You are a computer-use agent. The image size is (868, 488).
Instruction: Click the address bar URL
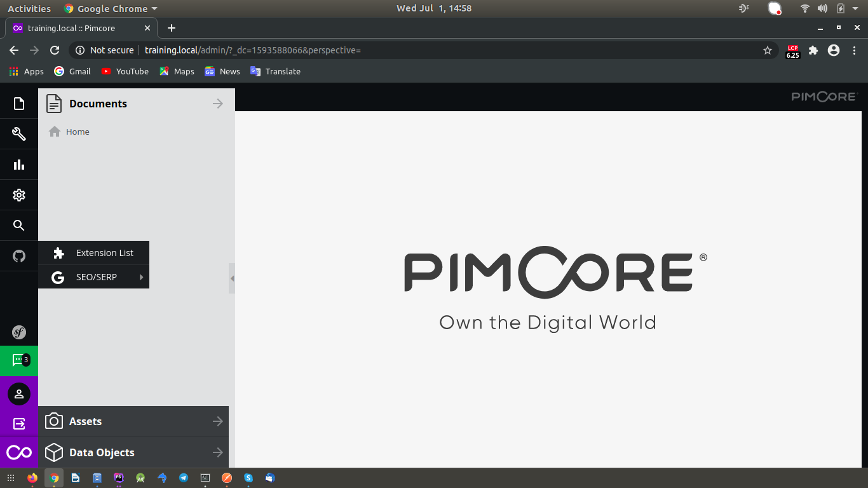pyautogui.click(x=252, y=50)
